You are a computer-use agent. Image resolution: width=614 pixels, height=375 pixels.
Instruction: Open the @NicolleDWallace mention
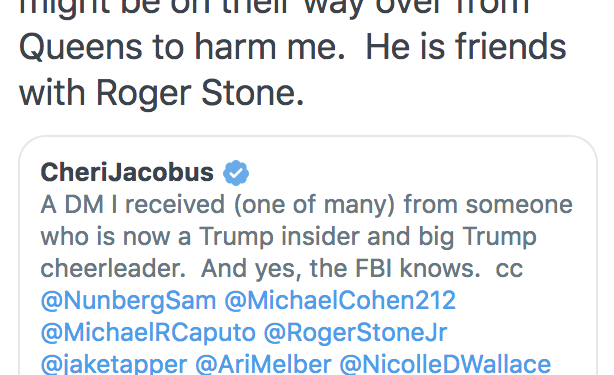[x=445, y=364]
